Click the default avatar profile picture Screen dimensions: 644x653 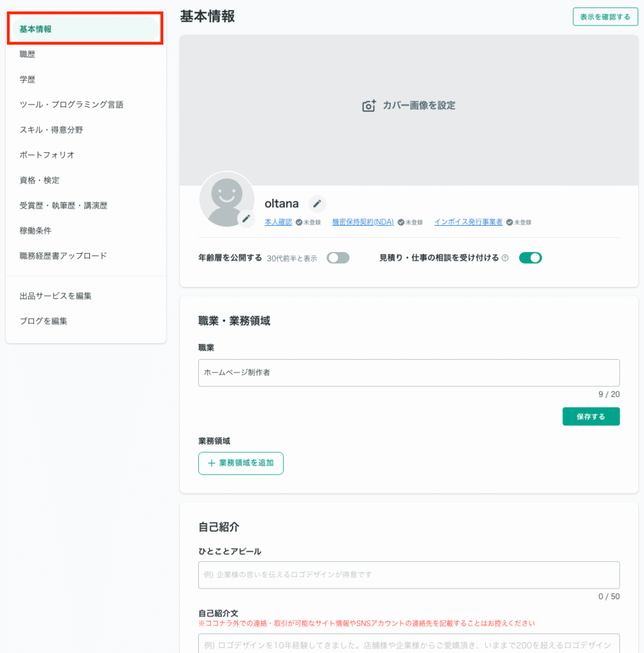(x=226, y=198)
